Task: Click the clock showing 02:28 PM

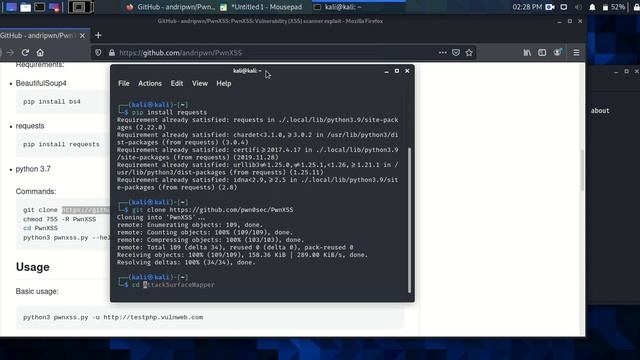Action: coord(527,7)
